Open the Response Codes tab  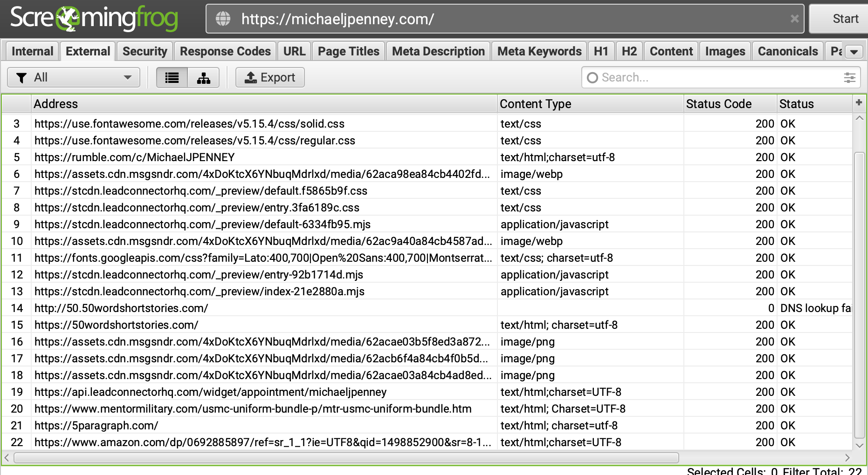tap(225, 51)
